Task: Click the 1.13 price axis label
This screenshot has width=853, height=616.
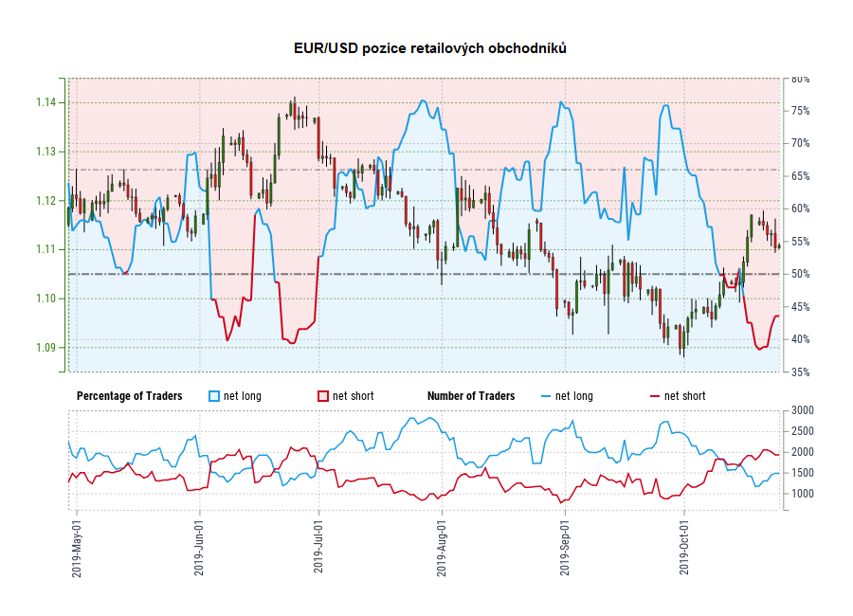Action: 46,152
